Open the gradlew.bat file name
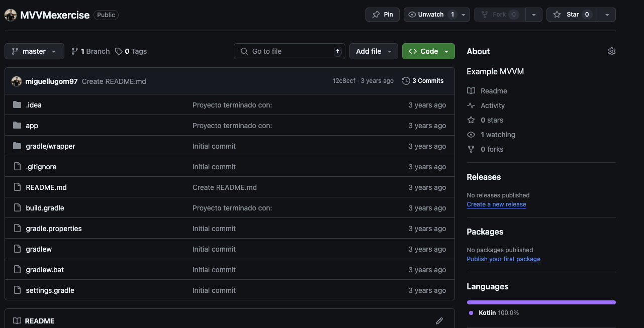Screen dimensions: 644x328 point(45,270)
